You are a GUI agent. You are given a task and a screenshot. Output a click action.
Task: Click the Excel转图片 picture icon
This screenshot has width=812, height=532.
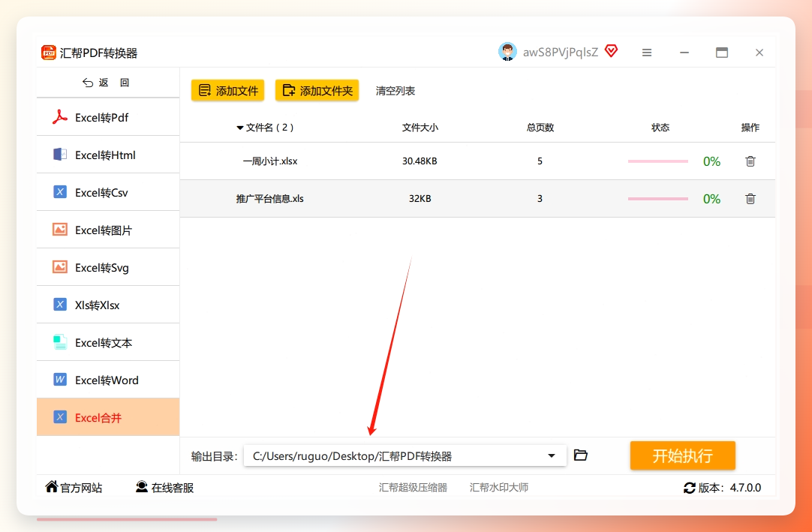point(60,230)
